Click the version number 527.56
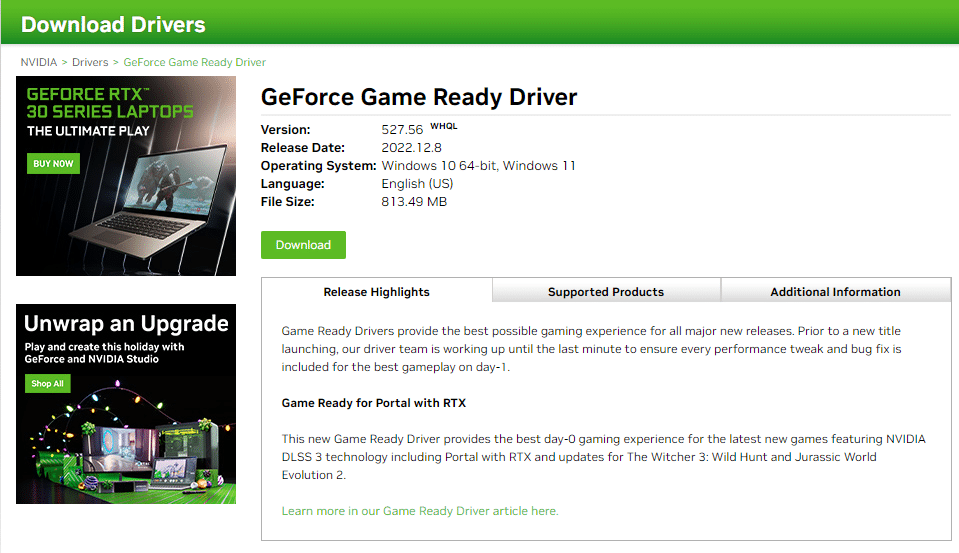Screen dimensions: 959x553 pos(402,130)
